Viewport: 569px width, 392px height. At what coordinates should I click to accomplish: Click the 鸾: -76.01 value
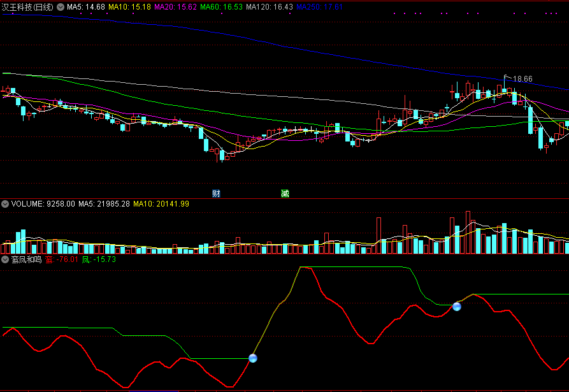coord(62,259)
